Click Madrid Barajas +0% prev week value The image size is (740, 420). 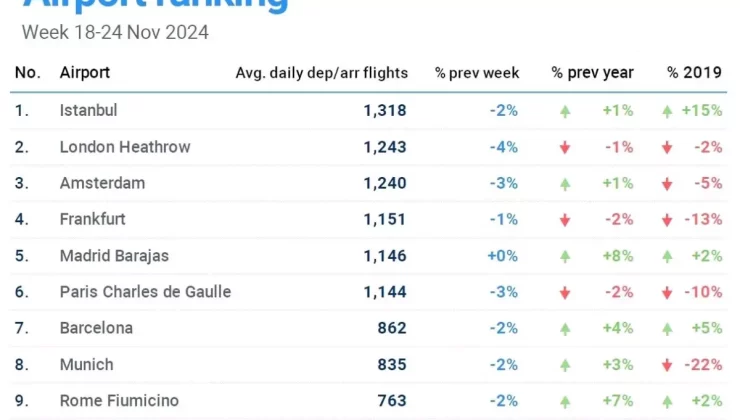[x=502, y=256]
